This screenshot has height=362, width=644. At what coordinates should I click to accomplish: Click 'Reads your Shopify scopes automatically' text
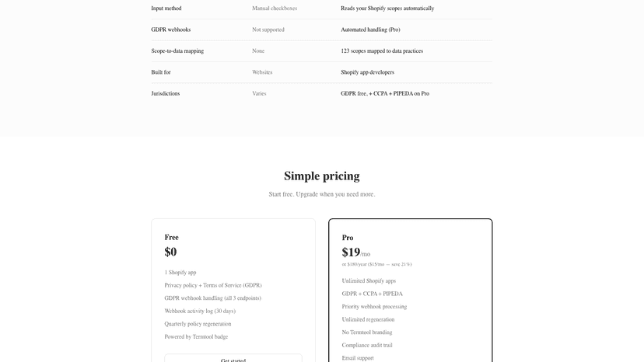point(387,9)
